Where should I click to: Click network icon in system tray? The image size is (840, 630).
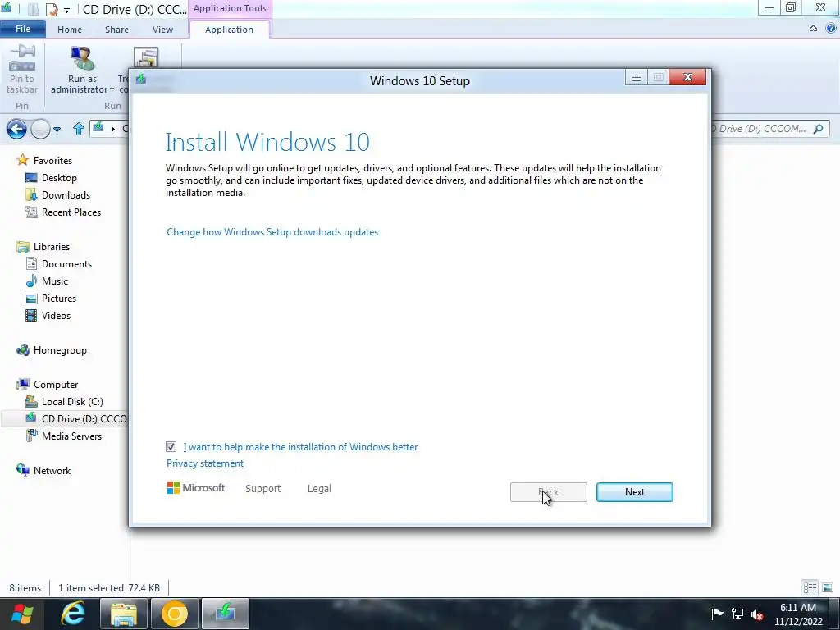(737, 614)
